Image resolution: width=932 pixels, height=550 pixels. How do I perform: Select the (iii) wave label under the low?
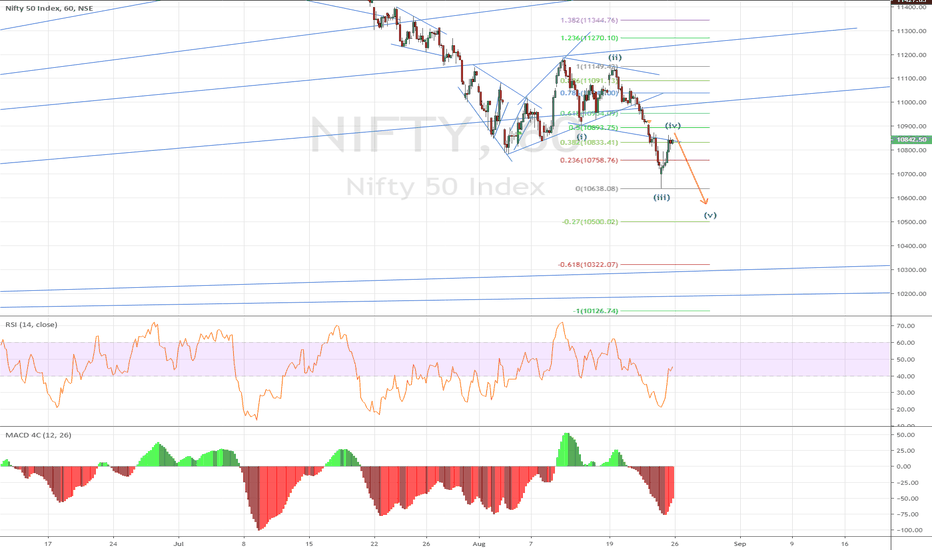pyautogui.click(x=662, y=197)
